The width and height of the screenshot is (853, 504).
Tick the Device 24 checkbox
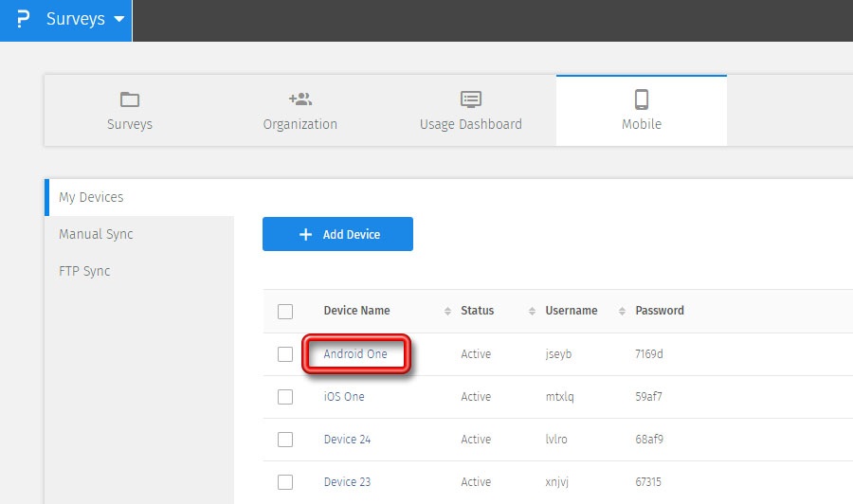[285, 440]
